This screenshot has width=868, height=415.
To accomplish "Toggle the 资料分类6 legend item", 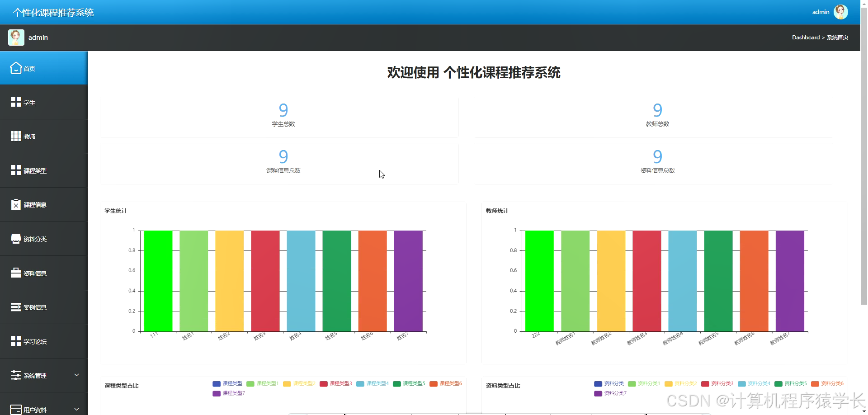I will pos(827,383).
